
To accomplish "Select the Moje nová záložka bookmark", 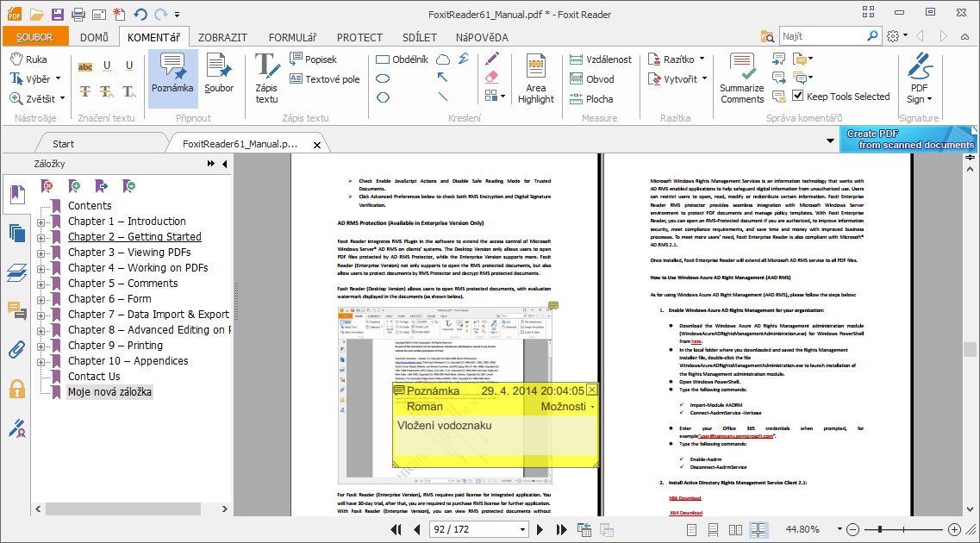I will [x=109, y=392].
